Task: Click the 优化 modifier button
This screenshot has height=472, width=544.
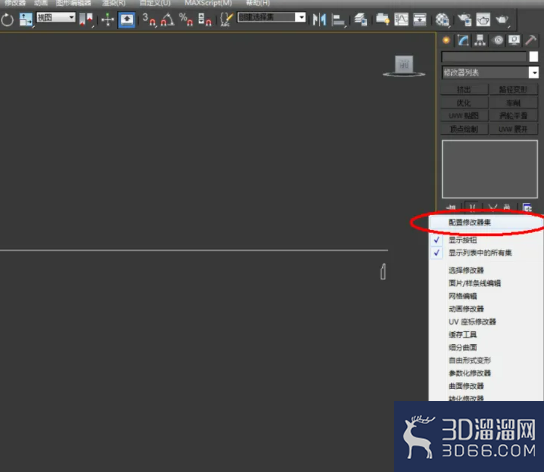Action: point(464,103)
